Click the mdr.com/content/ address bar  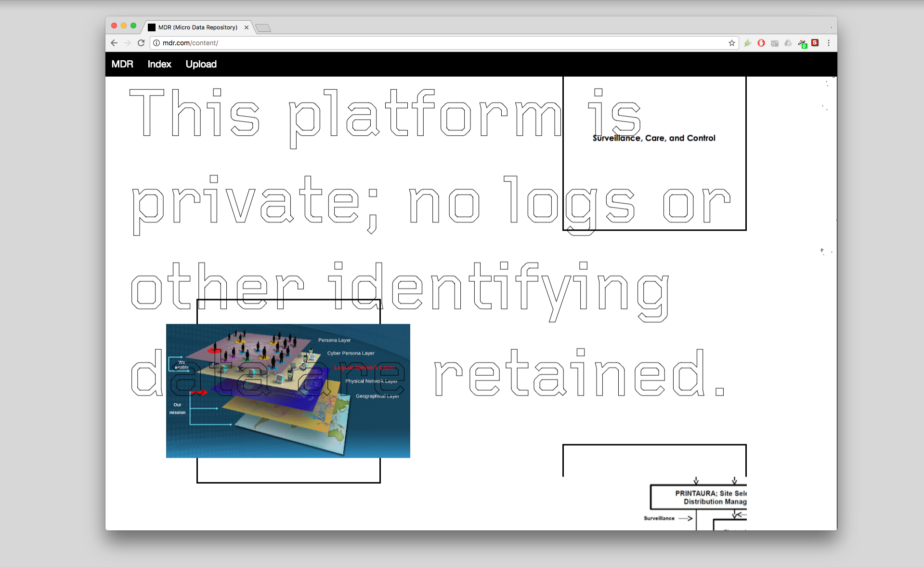tap(433, 43)
